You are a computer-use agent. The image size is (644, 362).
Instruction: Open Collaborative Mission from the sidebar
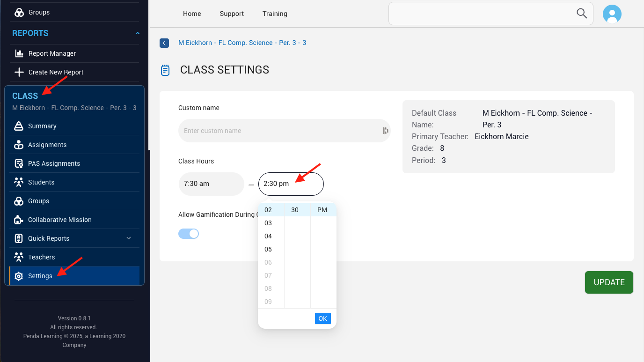click(x=19, y=219)
